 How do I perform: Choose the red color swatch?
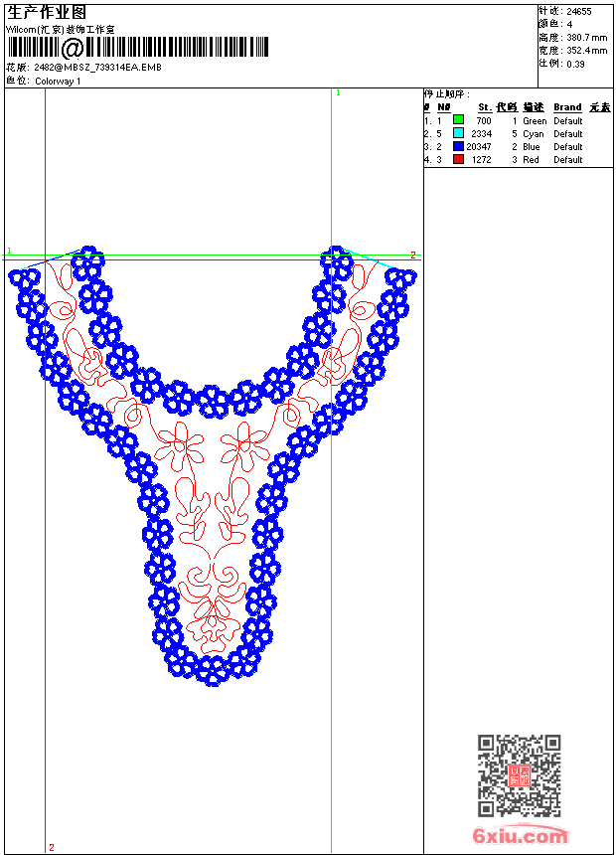click(459, 159)
